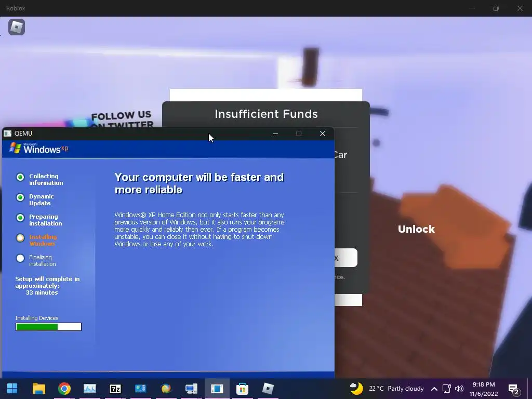Open 7-Zip from the taskbar
The width and height of the screenshot is (532, 399).
(x=115, y=389)
